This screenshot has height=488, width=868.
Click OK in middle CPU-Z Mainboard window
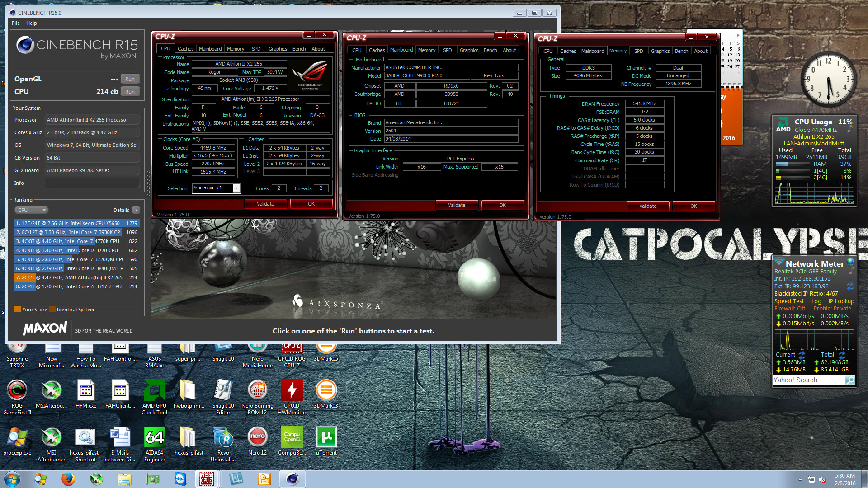502,205
